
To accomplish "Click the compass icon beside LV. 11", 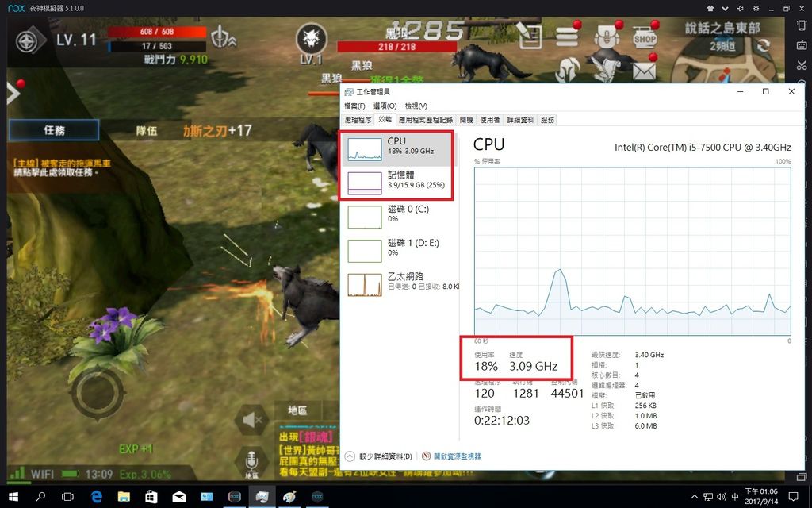I will point(28,41).
